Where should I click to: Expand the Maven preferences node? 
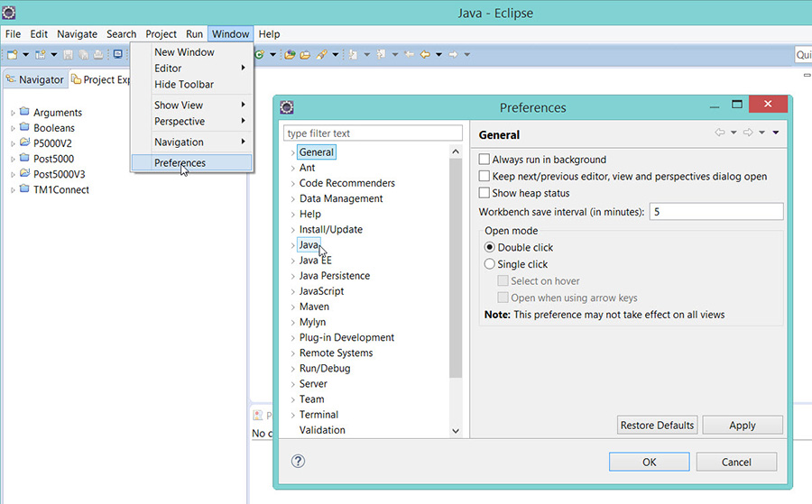tap(292, 307)
